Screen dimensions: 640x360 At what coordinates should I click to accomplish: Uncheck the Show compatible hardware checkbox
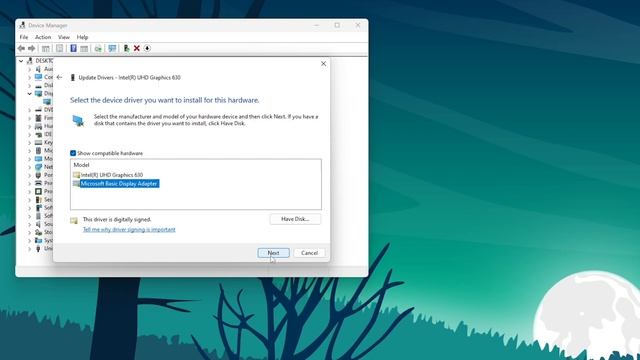pyautogui.click(x=73, y=153)
